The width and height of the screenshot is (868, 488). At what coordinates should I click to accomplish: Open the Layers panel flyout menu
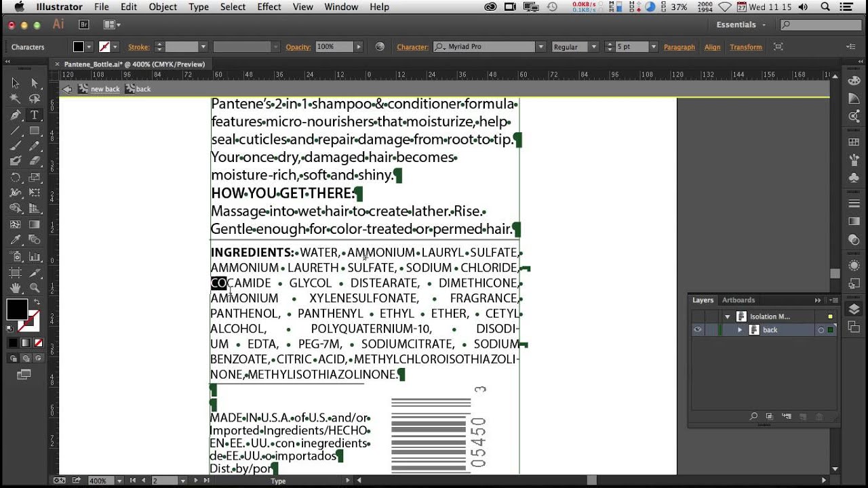pos(833,300)
